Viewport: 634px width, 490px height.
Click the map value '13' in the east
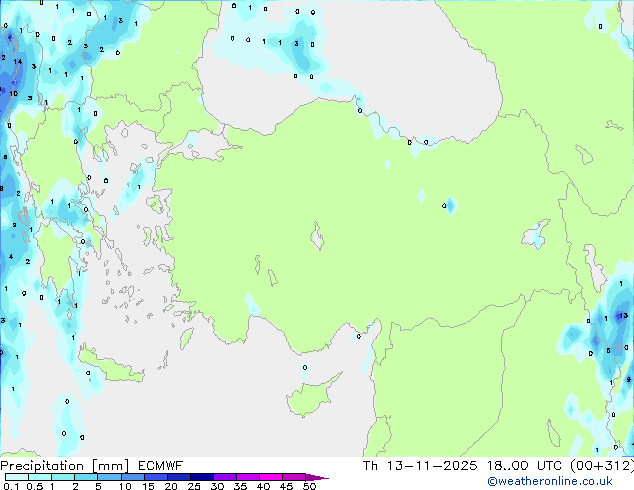[623, 315]
